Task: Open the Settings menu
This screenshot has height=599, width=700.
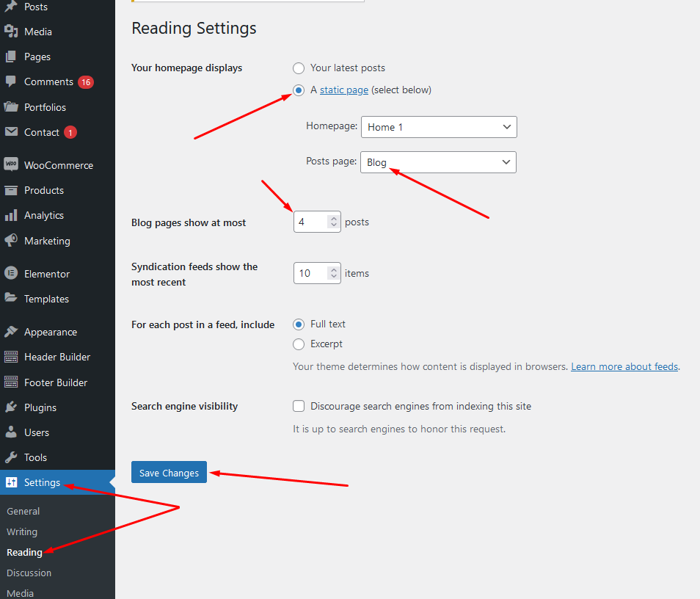Action: click(57, 482)
